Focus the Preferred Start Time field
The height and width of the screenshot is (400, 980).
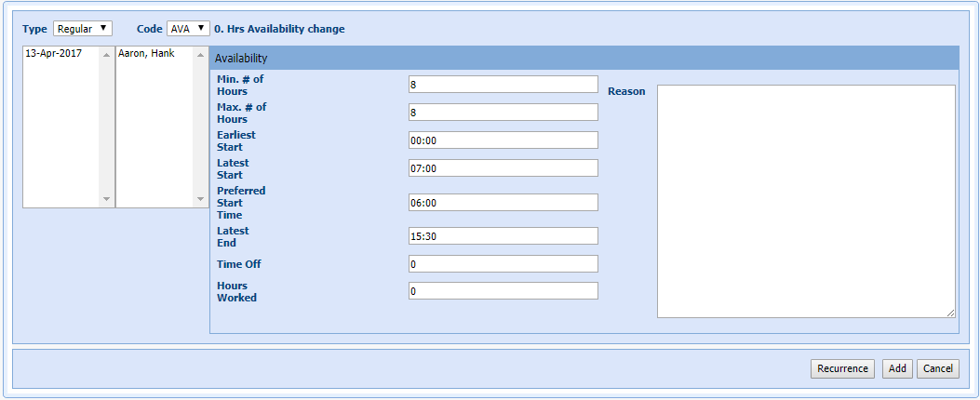(503, 203)
